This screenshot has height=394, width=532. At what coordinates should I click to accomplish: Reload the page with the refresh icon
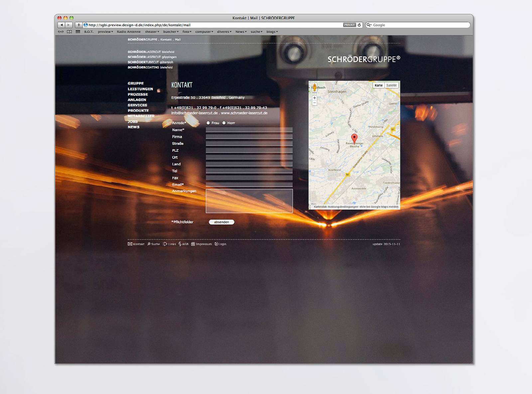point(359,25)
